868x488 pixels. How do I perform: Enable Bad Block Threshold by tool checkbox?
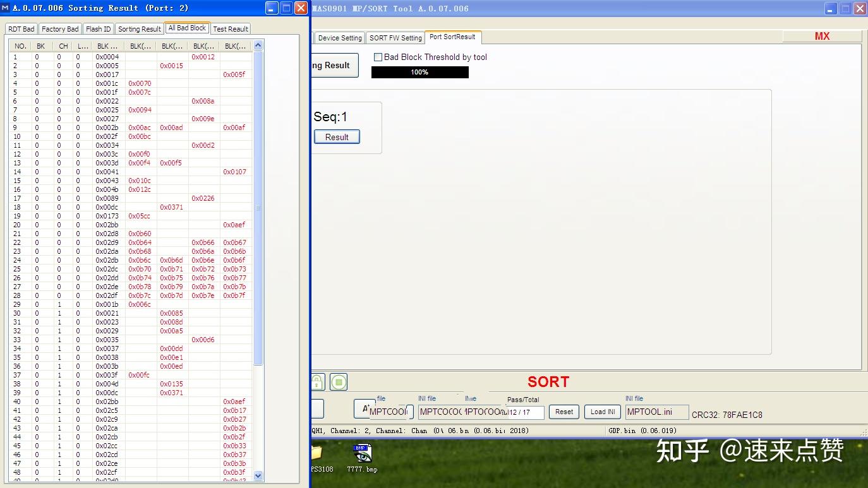[x=378, y=57]
